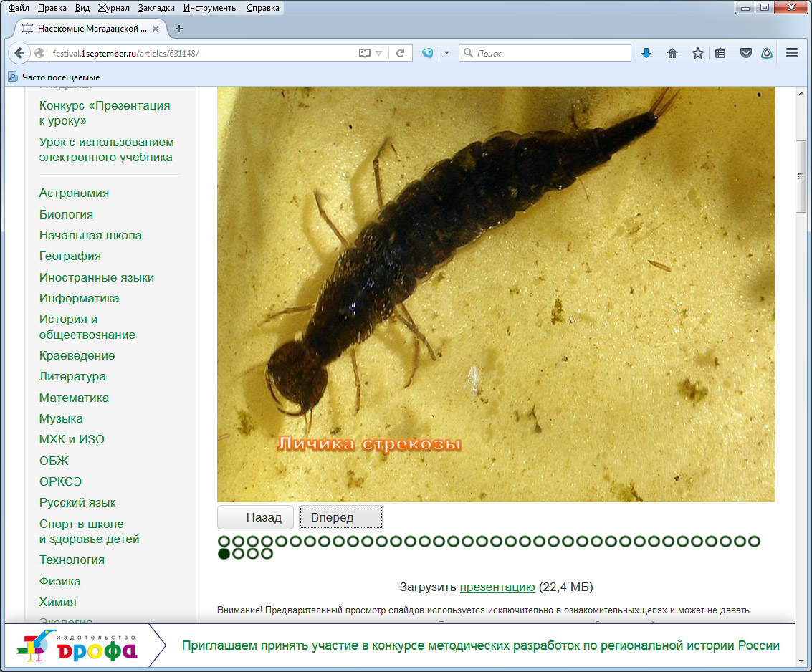The width and height of the screenshot is (812, 672).
Task: Click the browser back arrow button
Action: coord(19,53)
